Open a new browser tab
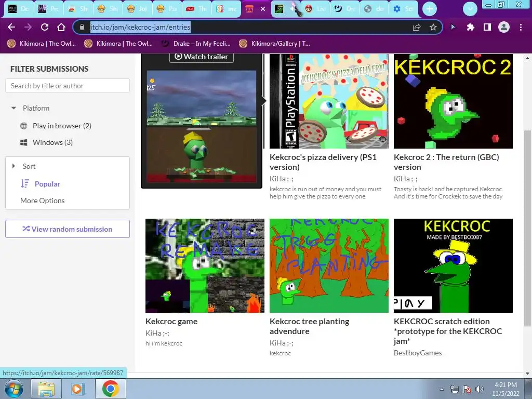 [x=430, y=9]
